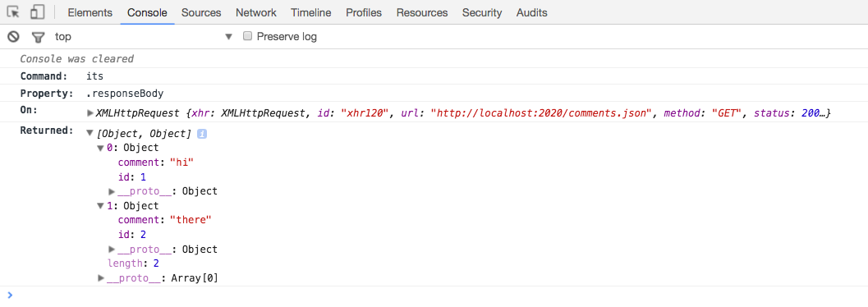
Task: Click the id: 2 row
Action: click(131, 235)
